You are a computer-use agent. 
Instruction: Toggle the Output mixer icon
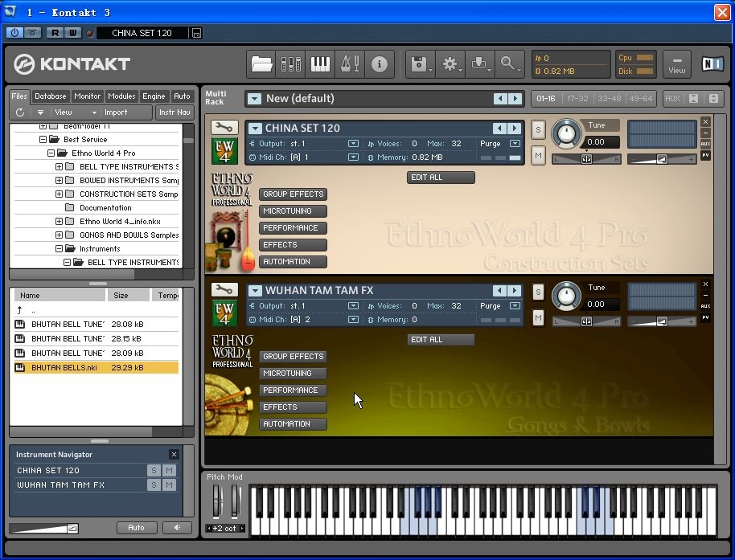point(290,63)
